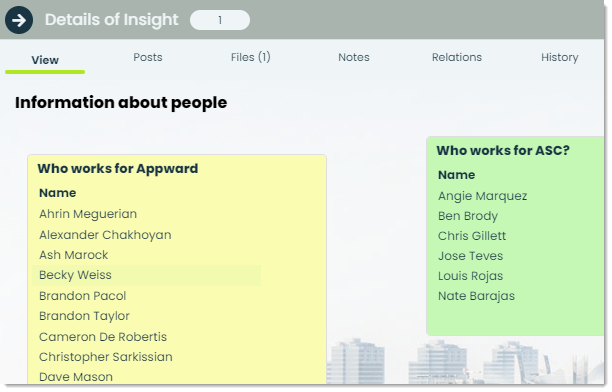Image resolution: width=612 pixels, height=392 pixels.
Task: Select Cameron De Robertis row
Action: (146, 337)
